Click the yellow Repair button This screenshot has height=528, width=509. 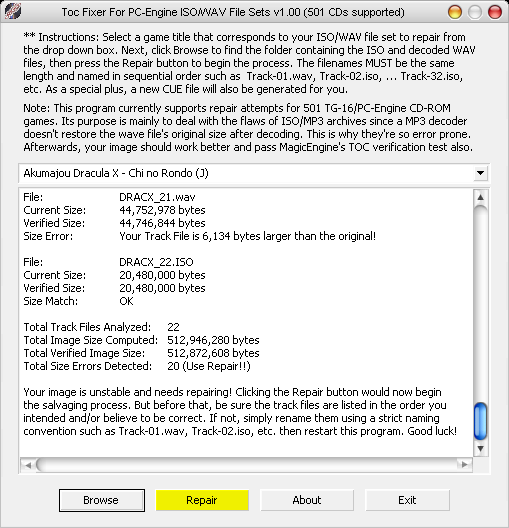point(202,500)
